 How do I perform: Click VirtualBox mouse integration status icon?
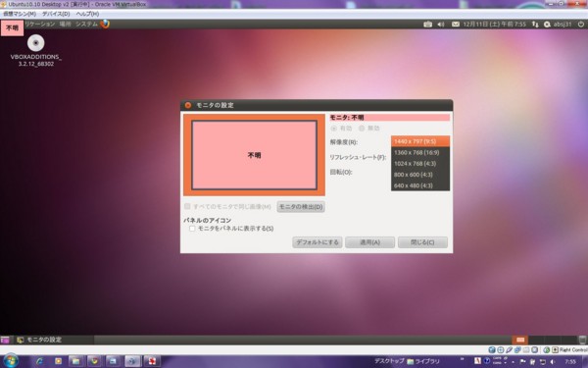(x=547, y=350)
